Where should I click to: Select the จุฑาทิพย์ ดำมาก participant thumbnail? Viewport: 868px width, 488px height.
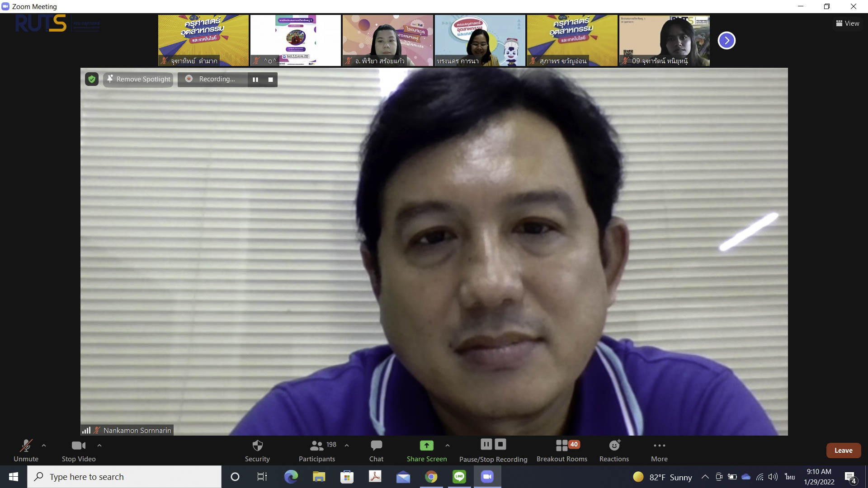point(203,41)
